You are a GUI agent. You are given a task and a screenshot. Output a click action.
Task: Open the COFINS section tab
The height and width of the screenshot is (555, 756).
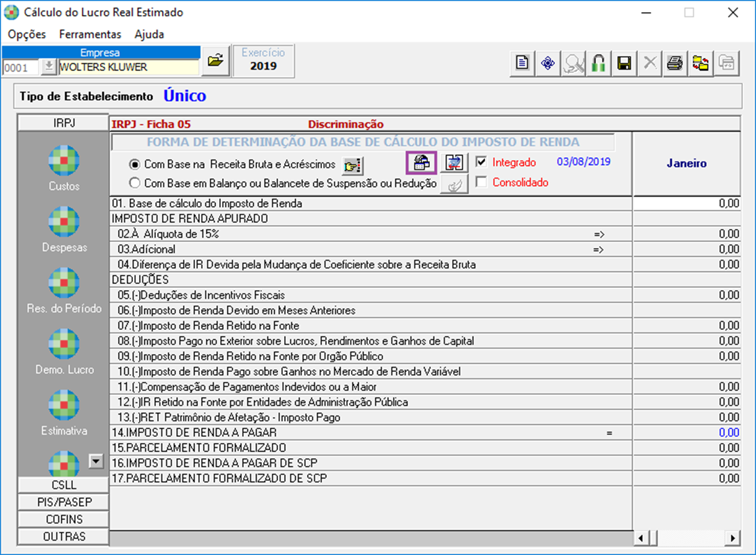(x=64, y=519)
